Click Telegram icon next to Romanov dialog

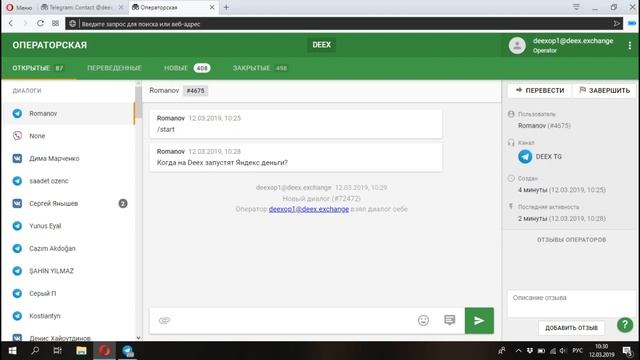(x=17, y=113)
